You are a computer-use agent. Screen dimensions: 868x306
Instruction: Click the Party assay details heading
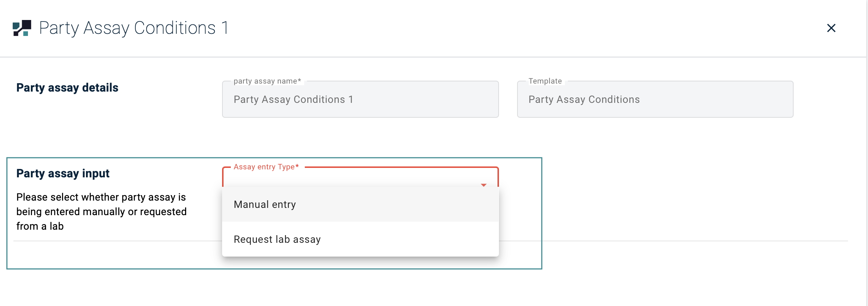pyautogui.click(x=67, y=88)
